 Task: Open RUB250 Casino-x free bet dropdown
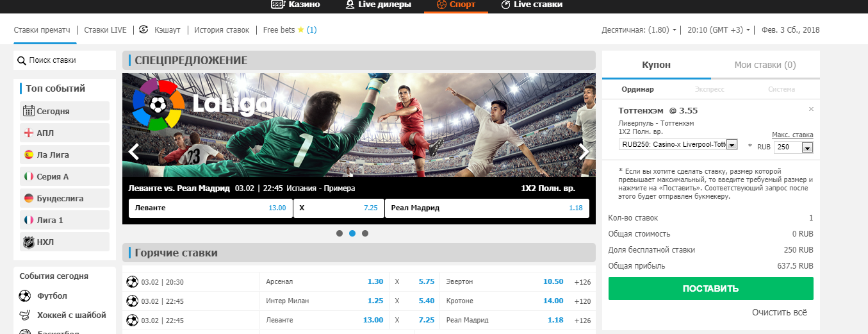(x=679, y=145)
